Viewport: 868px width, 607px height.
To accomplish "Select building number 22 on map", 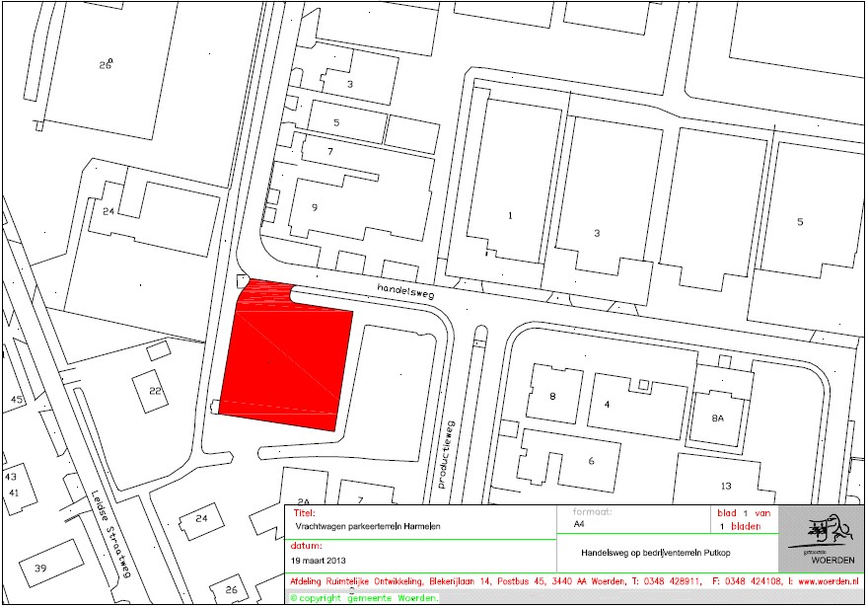I will point(155,391).
